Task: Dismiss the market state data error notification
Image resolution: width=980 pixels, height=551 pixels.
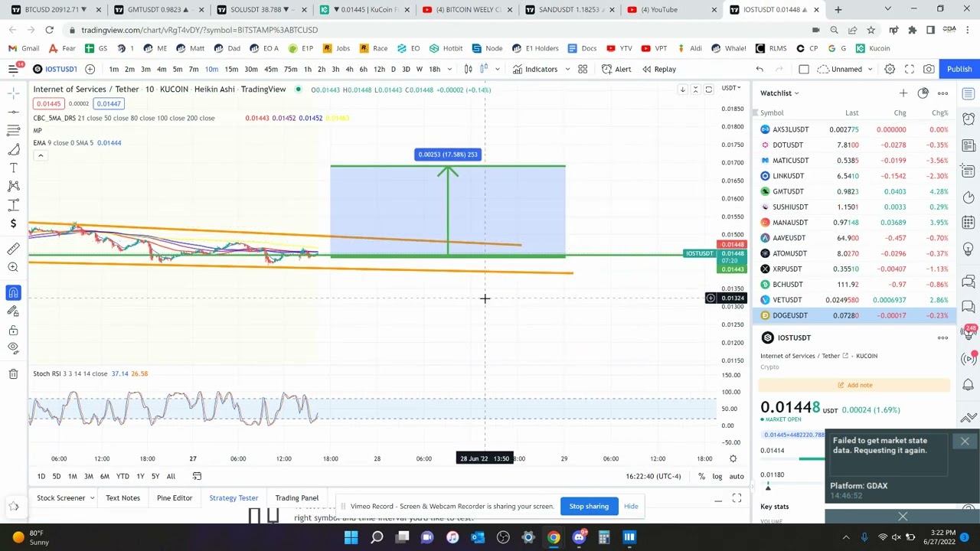Action: 965,441
